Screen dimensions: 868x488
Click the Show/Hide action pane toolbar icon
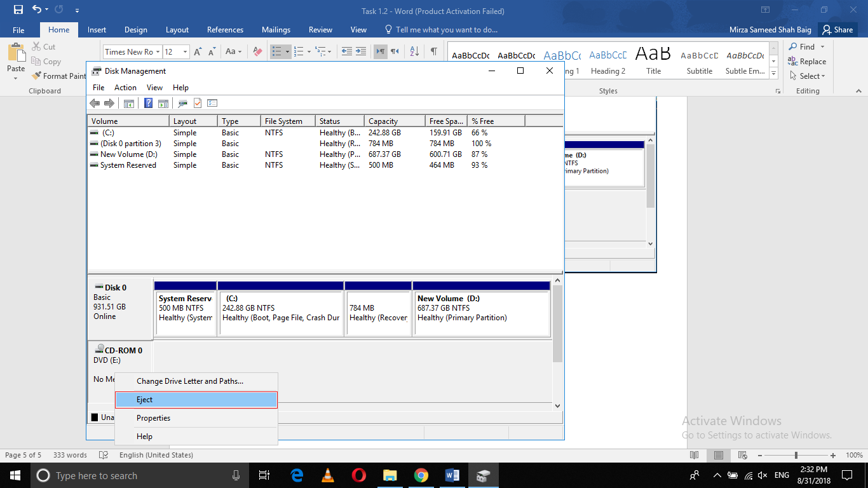point(164,103)
